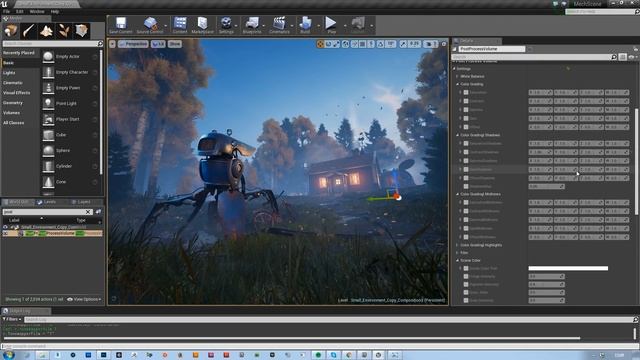Image resolution: width=640 pixels, height=360 pixels.
Task: Click the white Scene Color Tint swatch
Action: click(568, 269)
